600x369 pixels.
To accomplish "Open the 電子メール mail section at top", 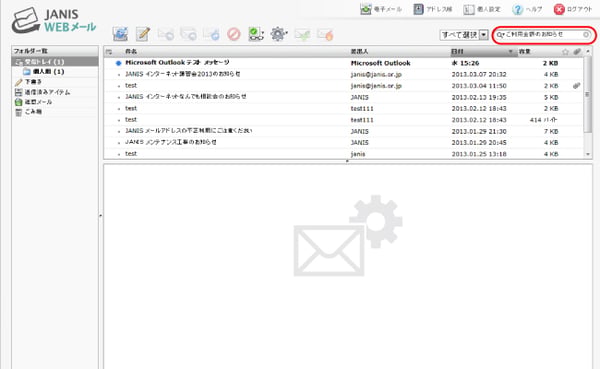I will tap(381, 9).
